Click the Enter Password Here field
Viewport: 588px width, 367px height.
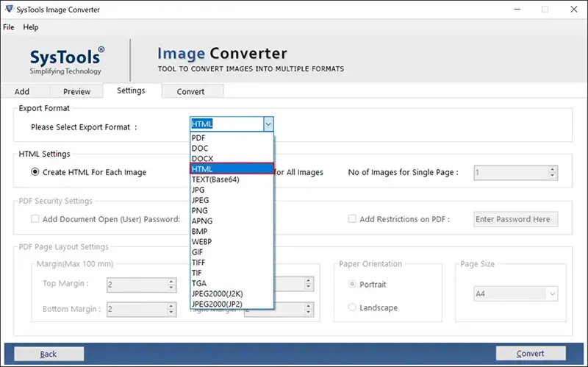tap(516, 219)
